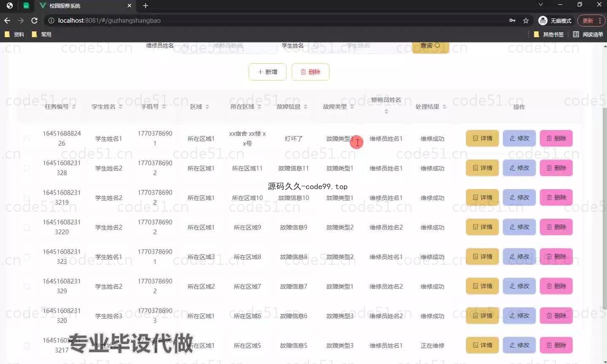
Task: Open new browser tab
Action: 145,5
